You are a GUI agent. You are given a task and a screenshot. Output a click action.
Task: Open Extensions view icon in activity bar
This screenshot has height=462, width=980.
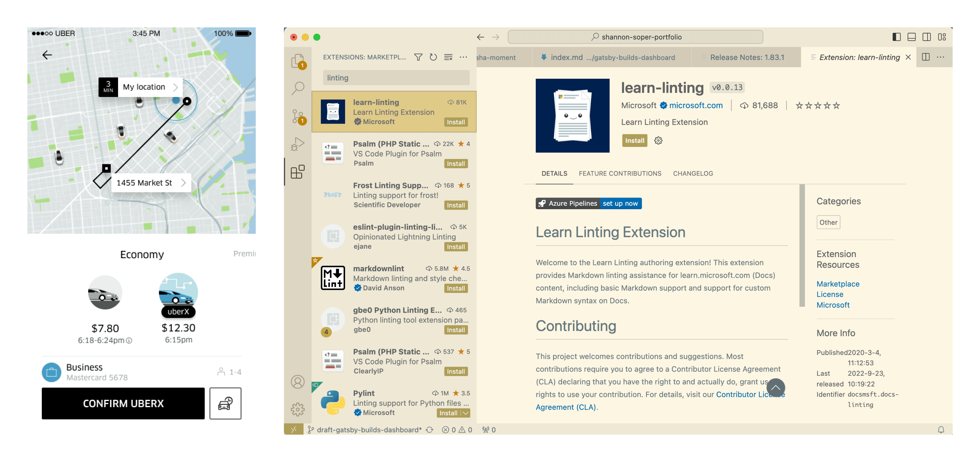tap(298, 172)
